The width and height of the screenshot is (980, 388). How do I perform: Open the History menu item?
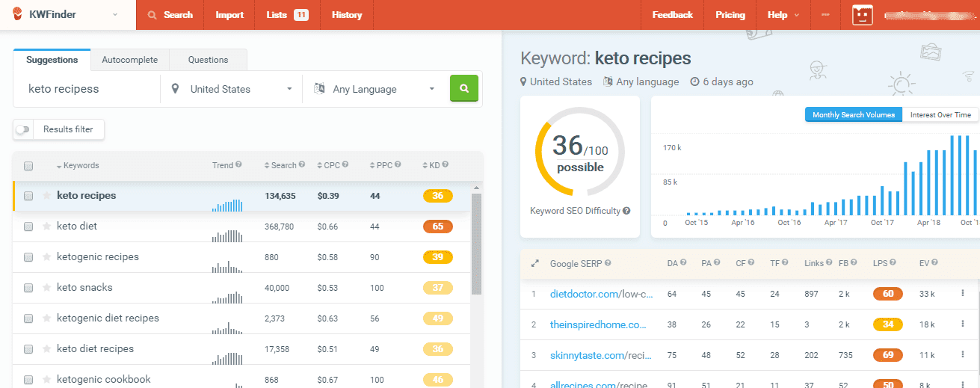coord(347,15)
